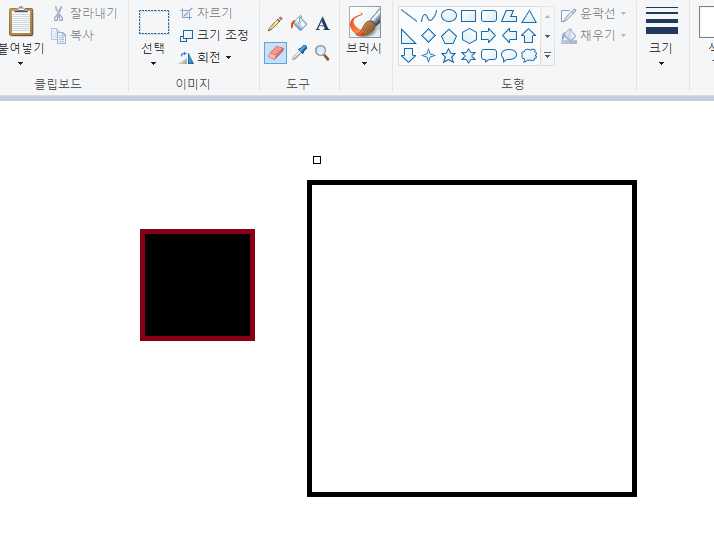714x548 pixels.
Task: Click Resize (크기 조정) button
Action: (214, 35)
